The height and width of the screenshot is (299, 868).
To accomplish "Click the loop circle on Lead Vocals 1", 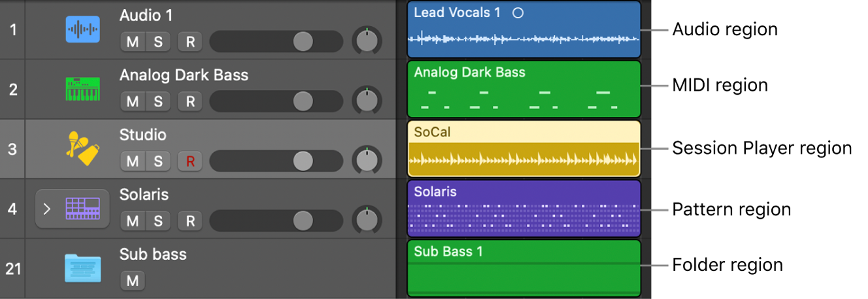I will 518,12.
